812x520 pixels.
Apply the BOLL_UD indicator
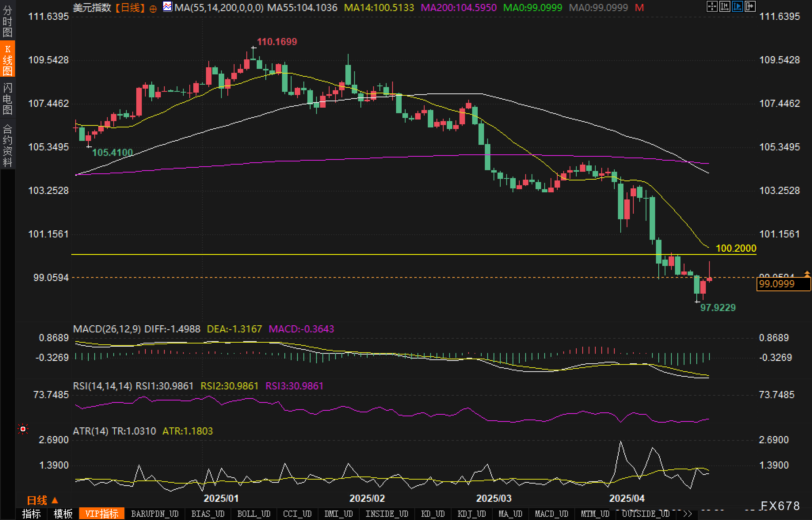[x=254, y=514]
